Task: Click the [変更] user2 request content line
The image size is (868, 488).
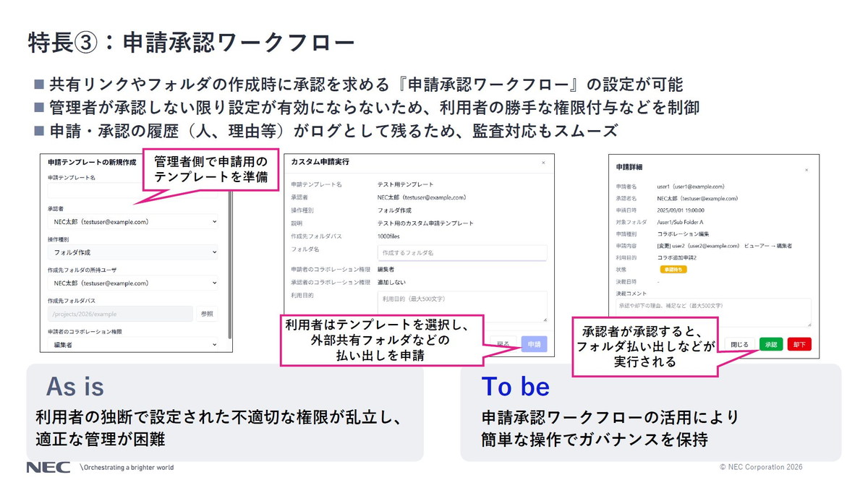Action: (x=724, y=246)
